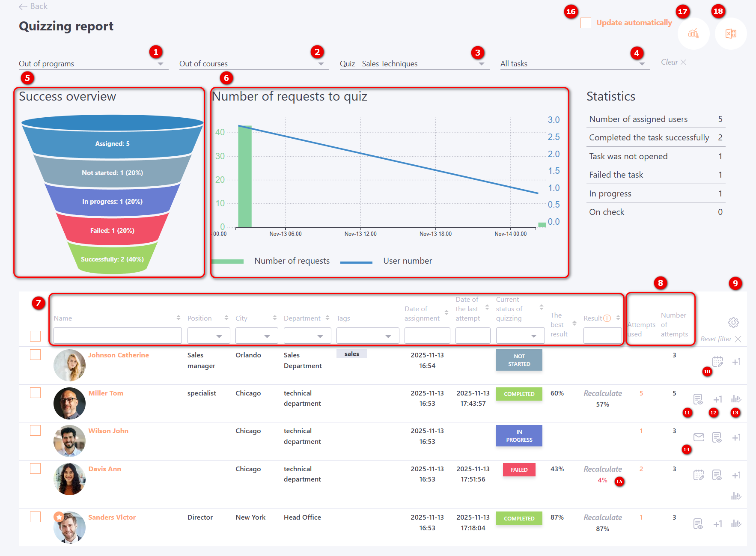Screen dimensions: 756x556
Task: Click Recalculate for Davis Ann
Action: tap(602, 469)
